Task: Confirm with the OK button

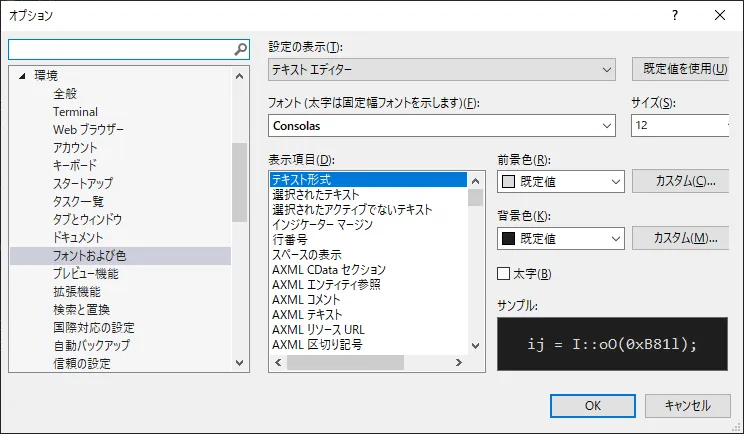Action: click(592, 405)
